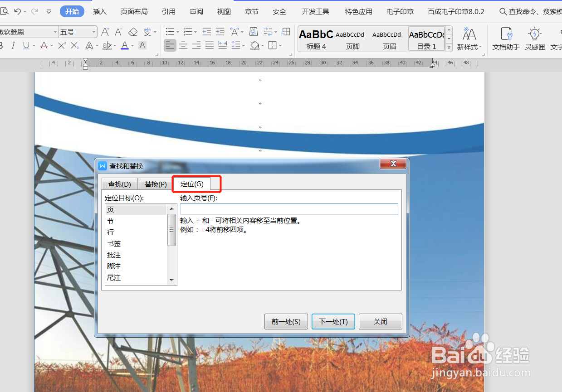Open the 章节 ribbon tab
This screenshot has width=562, height=392.
[252, 12]
